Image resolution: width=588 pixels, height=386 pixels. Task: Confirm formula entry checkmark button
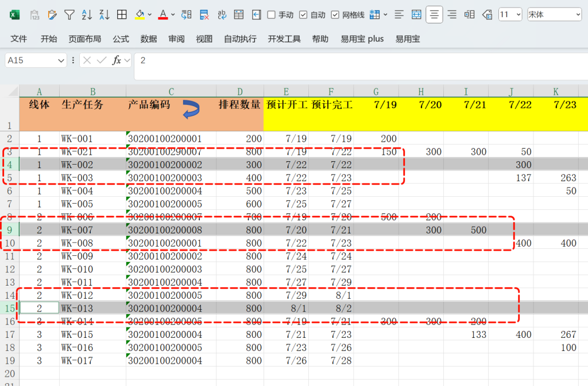(101, 60)
